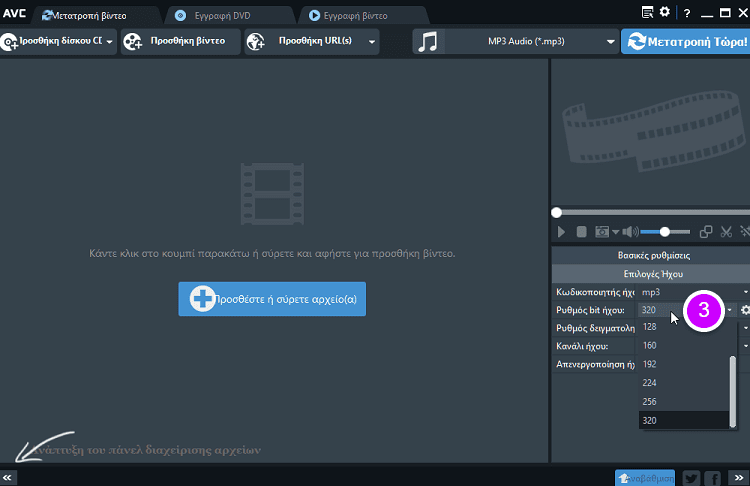Click the snapshot camera icon

(601, 232)
